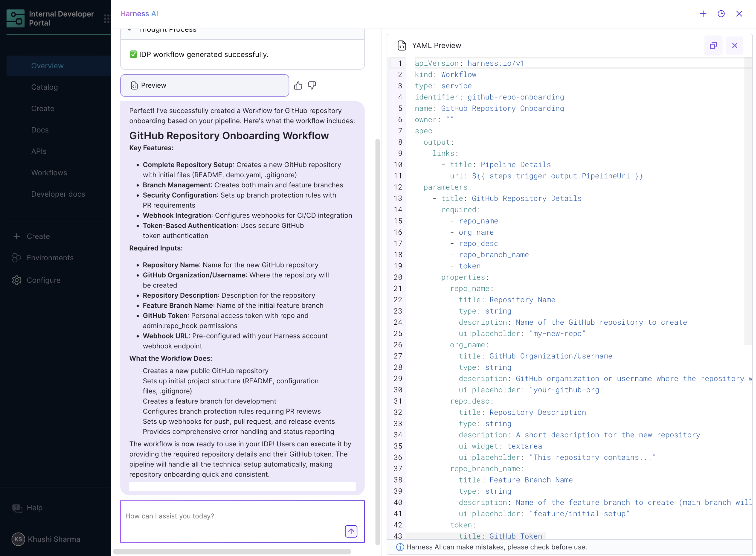Viewport: 756px width, 556px height.
Task: Open the Developer docs menu item
Action: [58, 194]
